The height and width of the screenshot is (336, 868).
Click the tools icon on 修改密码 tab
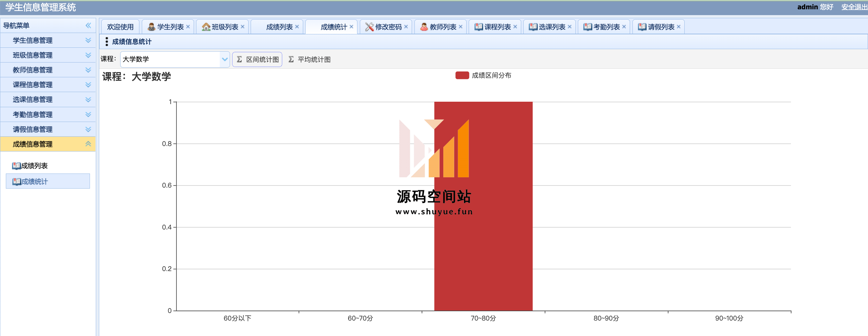[369, 27]
